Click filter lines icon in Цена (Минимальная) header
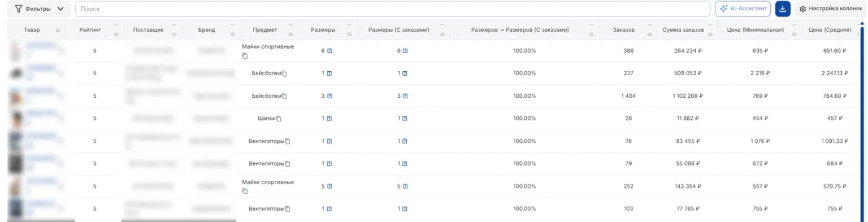868x222 pixels. tap(795, 34)
